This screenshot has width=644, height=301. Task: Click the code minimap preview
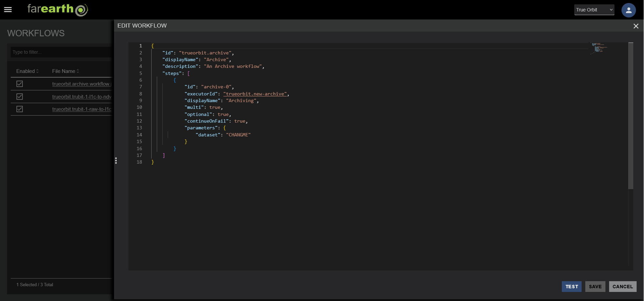point(599,48)
